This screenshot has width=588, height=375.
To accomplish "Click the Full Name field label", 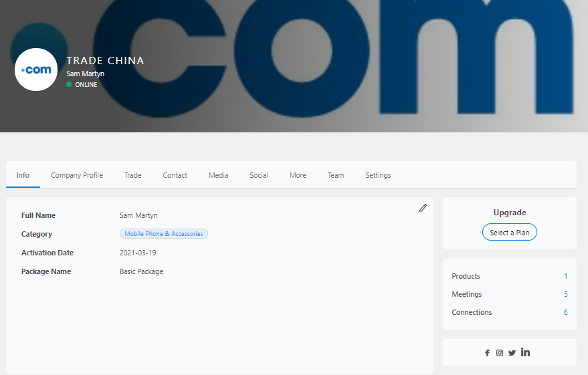I will tap(38, 215).
